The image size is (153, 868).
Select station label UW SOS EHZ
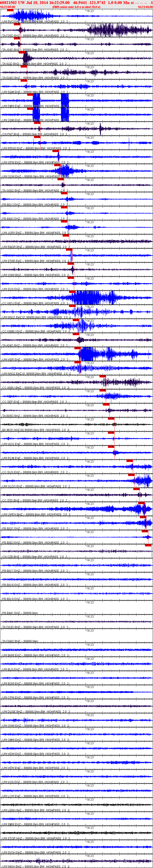(11, 289)
